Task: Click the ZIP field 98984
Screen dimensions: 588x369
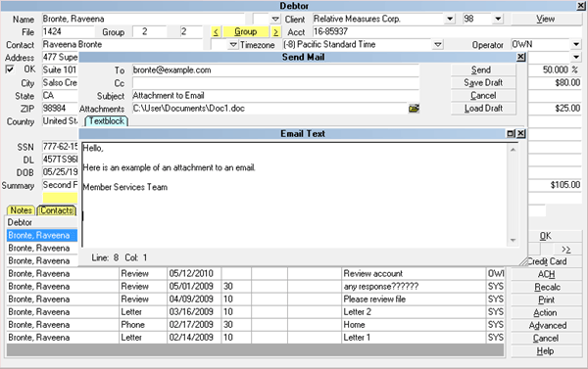Action: coord(60,109)
